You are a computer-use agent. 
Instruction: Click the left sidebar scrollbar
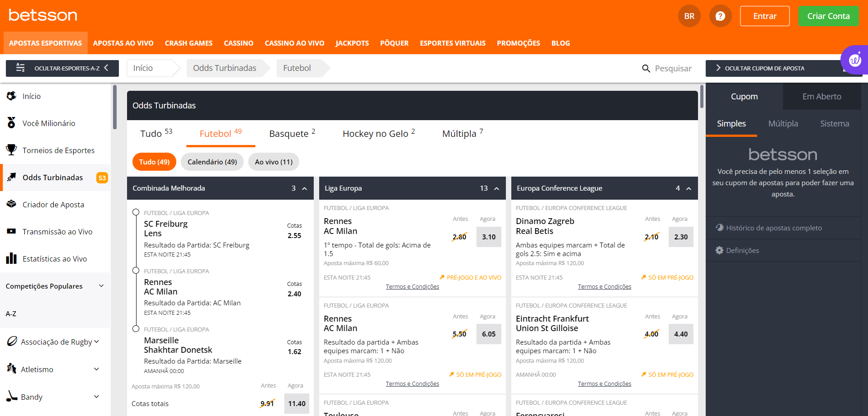(115, 107)
